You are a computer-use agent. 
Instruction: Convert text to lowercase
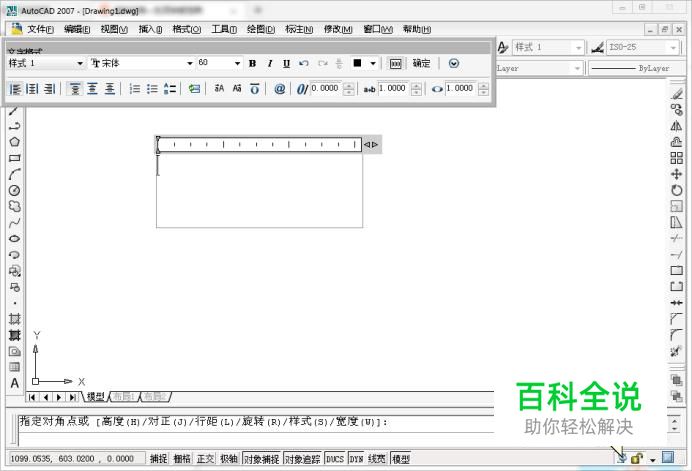click(x=237, y=89)
